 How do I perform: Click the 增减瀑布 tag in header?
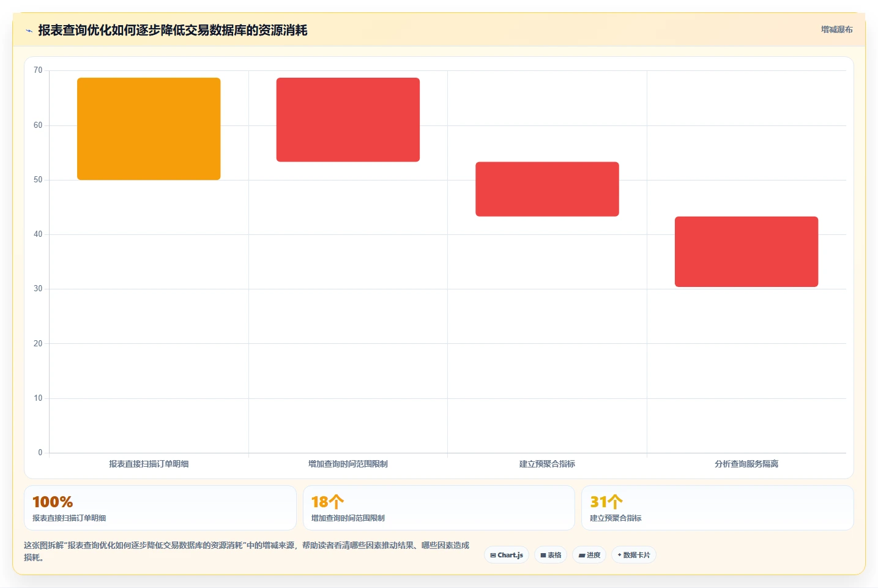(x=836, y=29)
